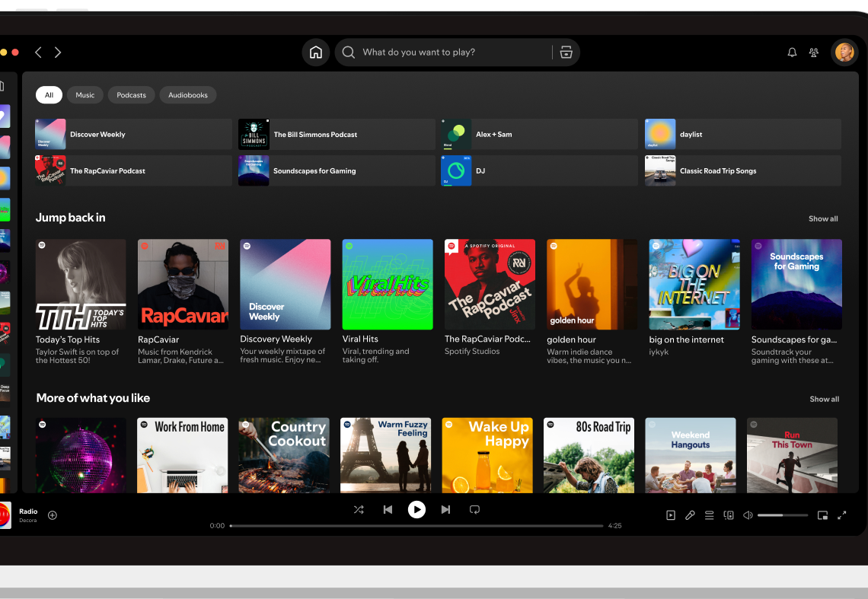Open Classic Road Trip Songs tile
This screenshot has width=868, height=599.
tap(743, 170)
